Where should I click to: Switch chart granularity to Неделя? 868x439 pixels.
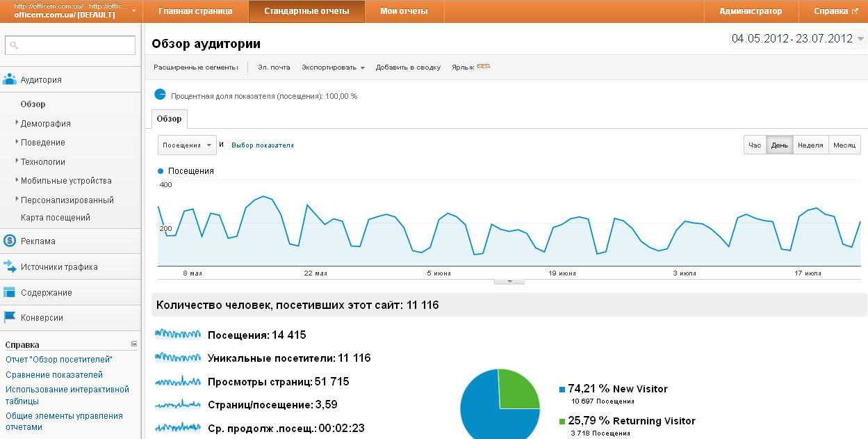[x=810, y=145]
